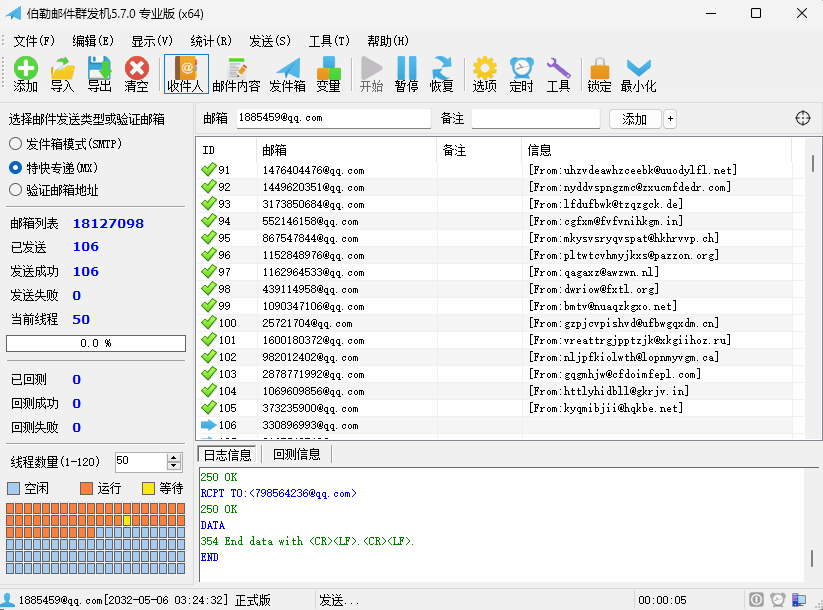Open the 发件箱 (Outbox) paper plane icon
This screenshot has height=610, width=823.
[287, 74]
